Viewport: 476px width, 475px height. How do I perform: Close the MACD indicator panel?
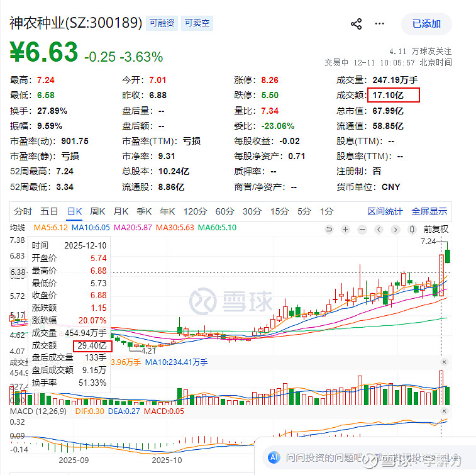tap(444, 411)
